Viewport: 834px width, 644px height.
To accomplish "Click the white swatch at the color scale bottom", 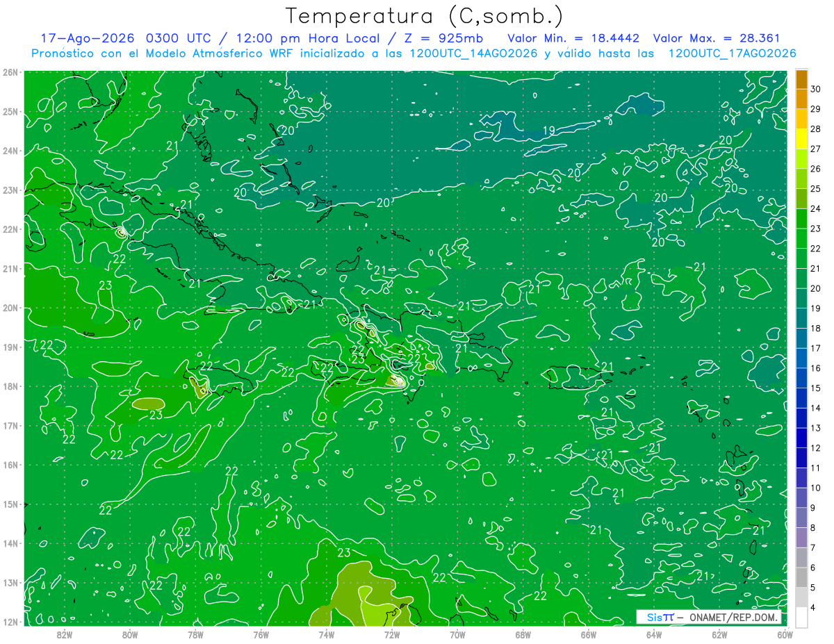I will tap(801, 616).
